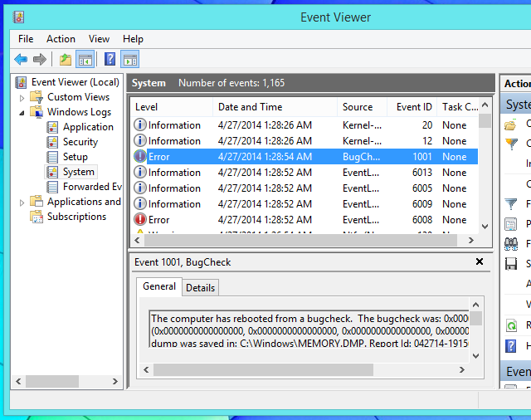Sort events by the Source column
Viewport: 531px width, 420px height.
point(362,107)
